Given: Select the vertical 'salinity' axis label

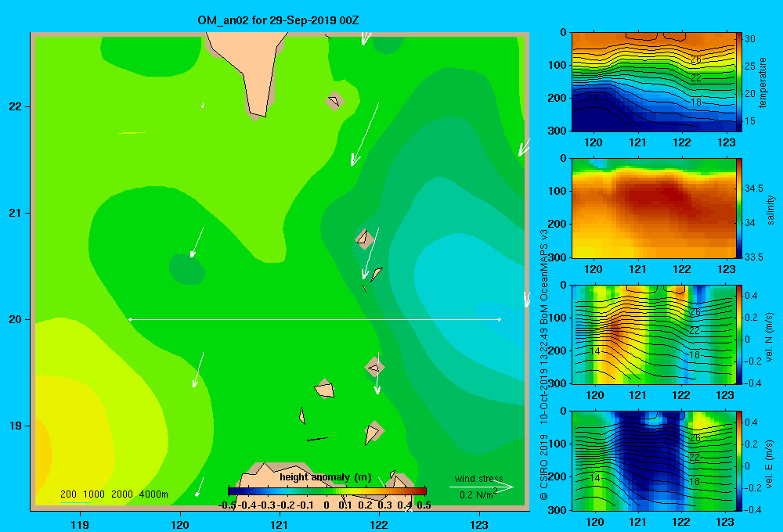Looking at the screenshot, I should [x=770, y=210].
